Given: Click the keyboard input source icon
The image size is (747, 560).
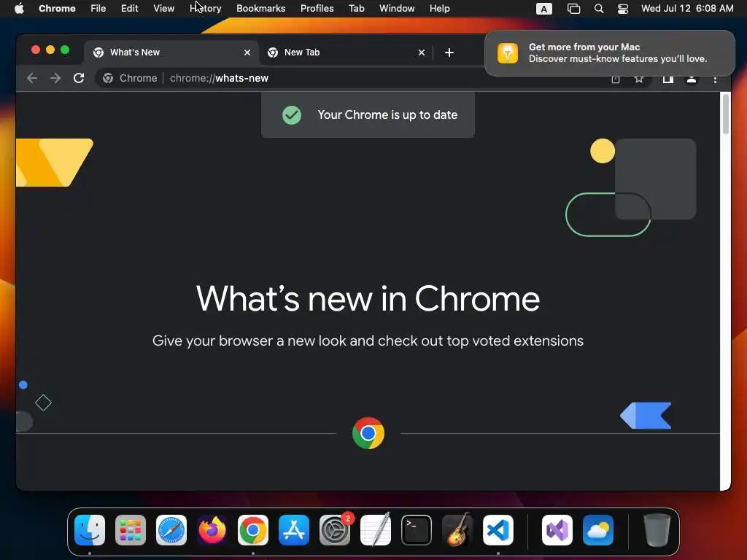Looking at the screenshot, I should (544, 9).
